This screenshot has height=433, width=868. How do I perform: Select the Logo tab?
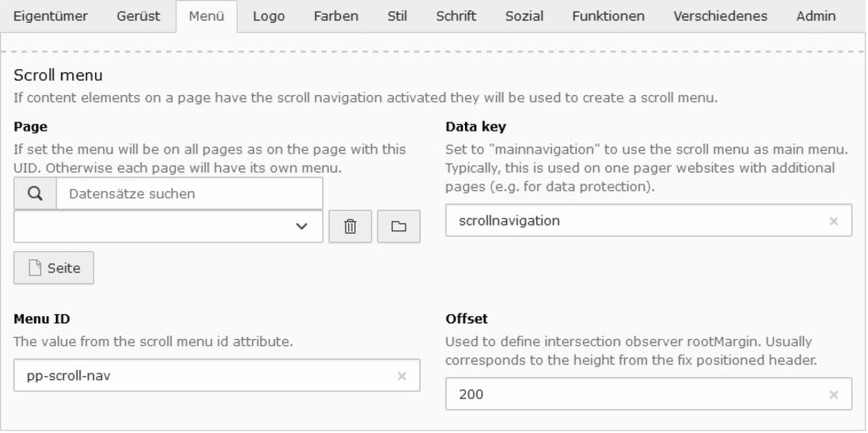tap(268, 16)
